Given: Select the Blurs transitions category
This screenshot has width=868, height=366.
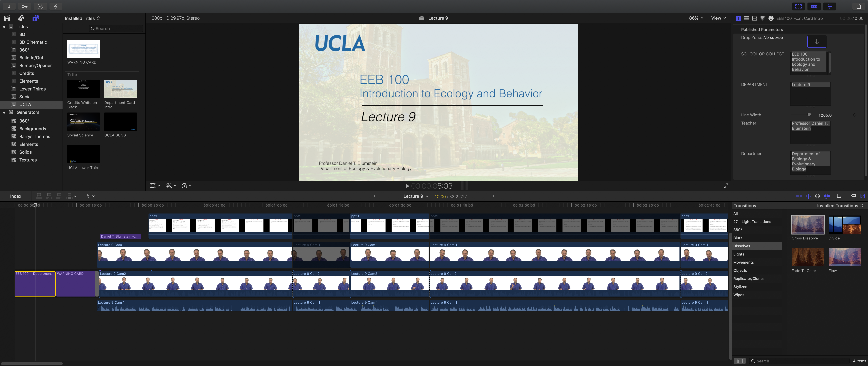Looking at the screenshot, I should tap(738, 238).
